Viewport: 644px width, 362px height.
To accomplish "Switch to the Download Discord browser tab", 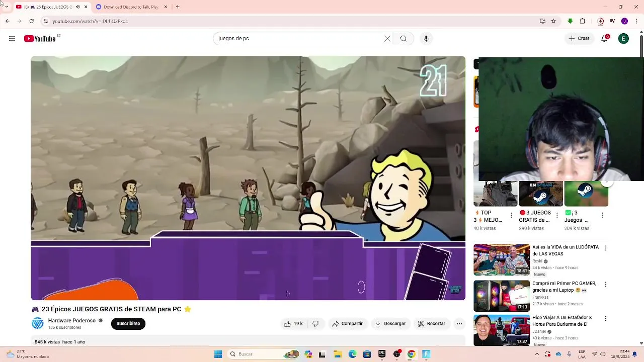I will point(131,7).
